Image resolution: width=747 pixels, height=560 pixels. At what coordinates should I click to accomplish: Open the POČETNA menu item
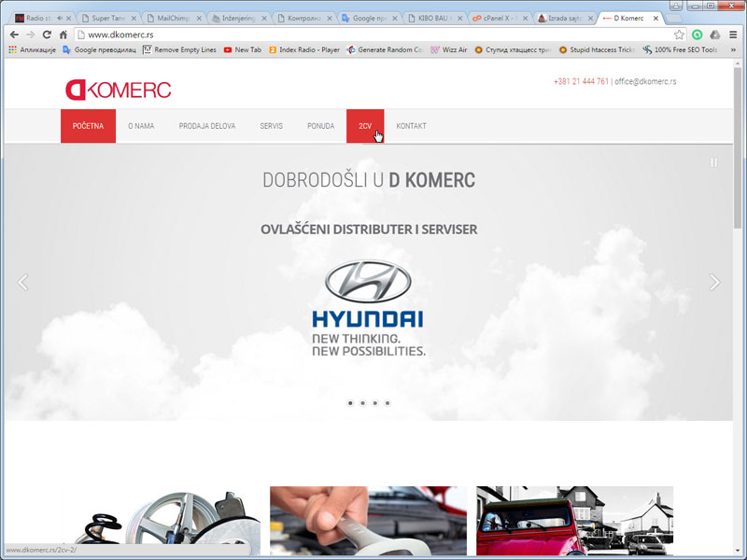(x=88, y=126)
